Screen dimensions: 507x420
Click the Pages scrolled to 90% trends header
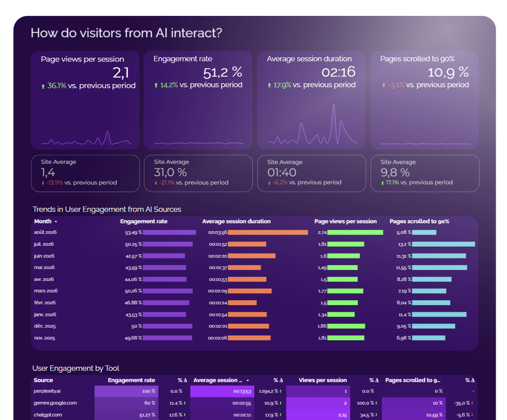419,221
